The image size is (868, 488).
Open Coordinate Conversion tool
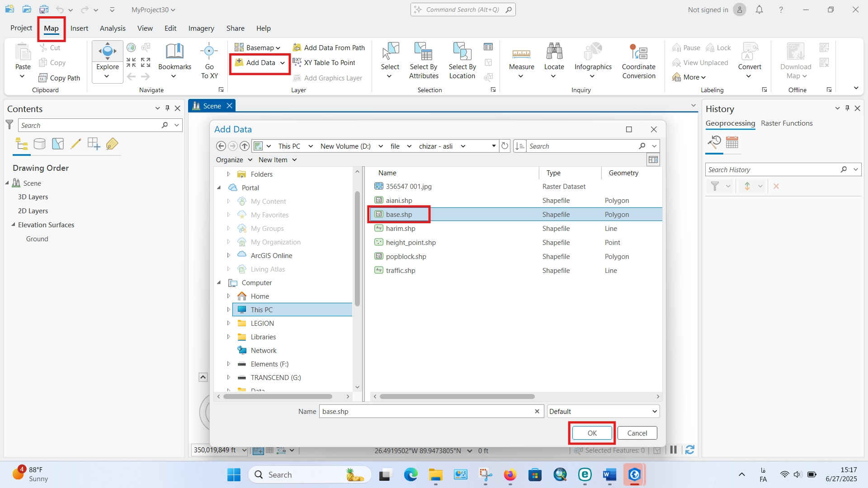(x=638, y=61)
